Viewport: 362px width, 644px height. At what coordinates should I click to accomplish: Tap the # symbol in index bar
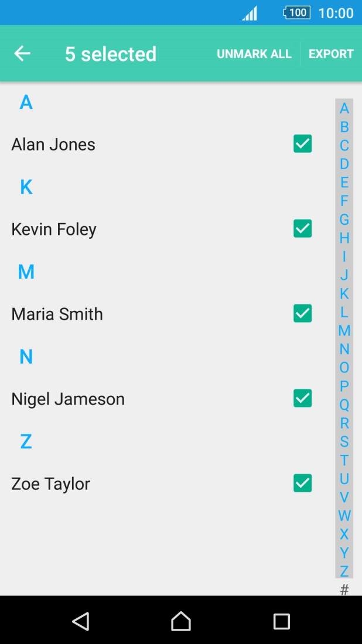[344, 589]
